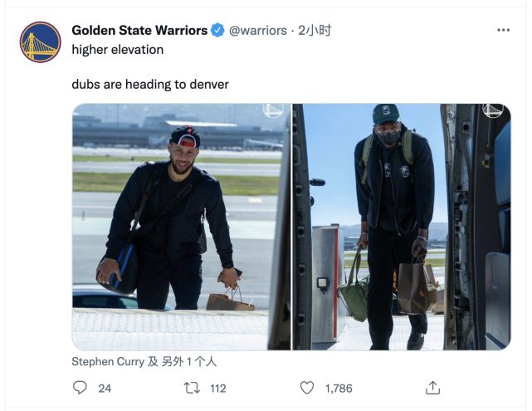Open the @warriors handle link
Image resolution: width=532 pixels, height=411 pixels.
pos(257,31)
